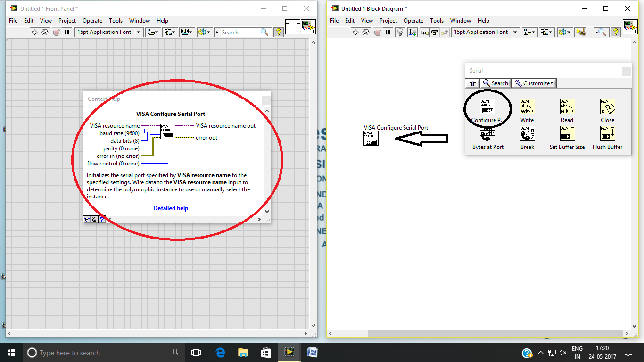Click blue question mark in Context Help
Screen dimensions: 644x362
click(x=102, y=219)
